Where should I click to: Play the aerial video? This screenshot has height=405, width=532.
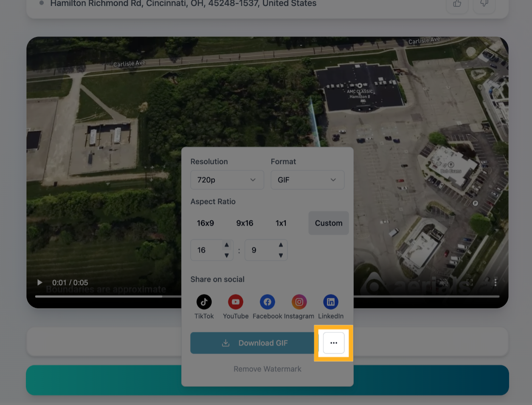click(39, 283)
